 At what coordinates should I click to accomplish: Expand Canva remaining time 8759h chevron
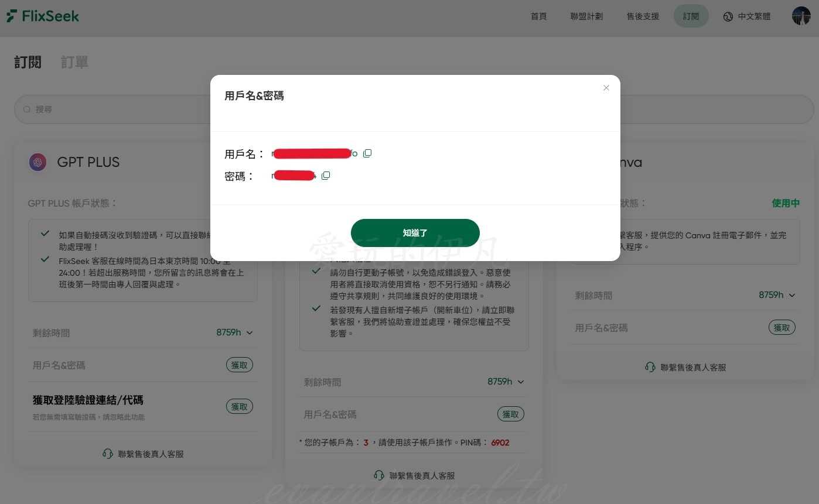click(x=792, y=295)
